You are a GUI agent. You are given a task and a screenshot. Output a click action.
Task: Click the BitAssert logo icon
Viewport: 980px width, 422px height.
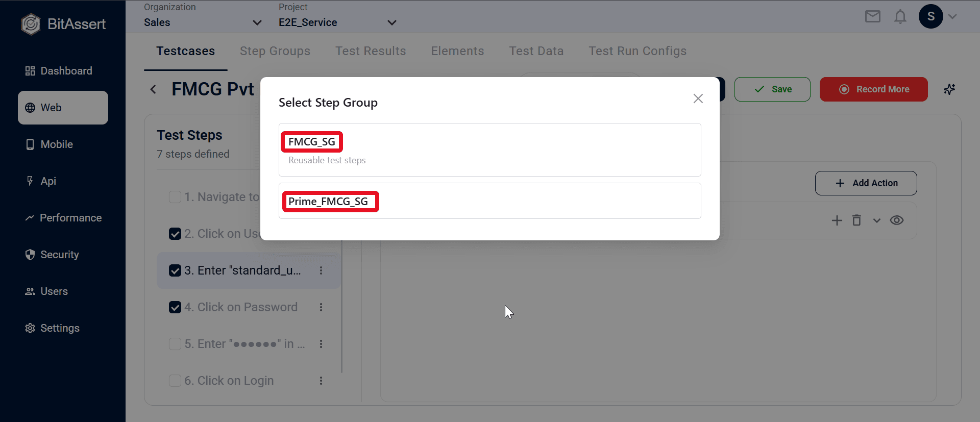click(x=31, y=24)
